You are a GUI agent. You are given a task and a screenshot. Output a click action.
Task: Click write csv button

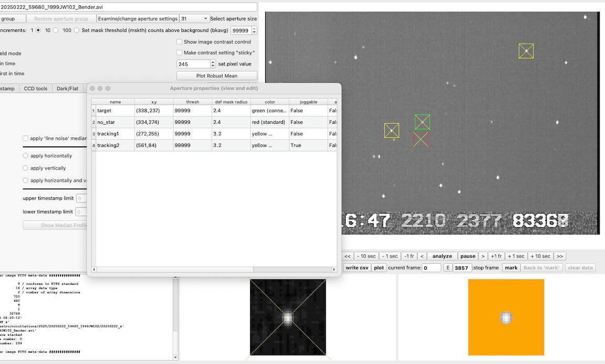tap(357, 267)
